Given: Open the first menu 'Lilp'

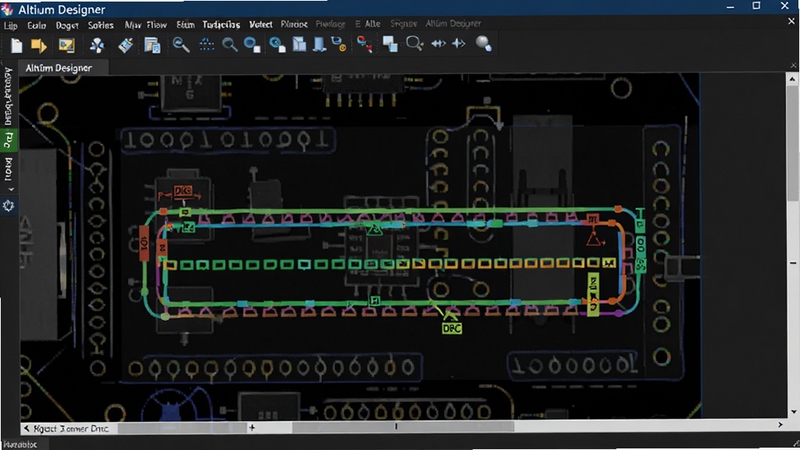Looking at the screenshot, I should coord(10,26).
